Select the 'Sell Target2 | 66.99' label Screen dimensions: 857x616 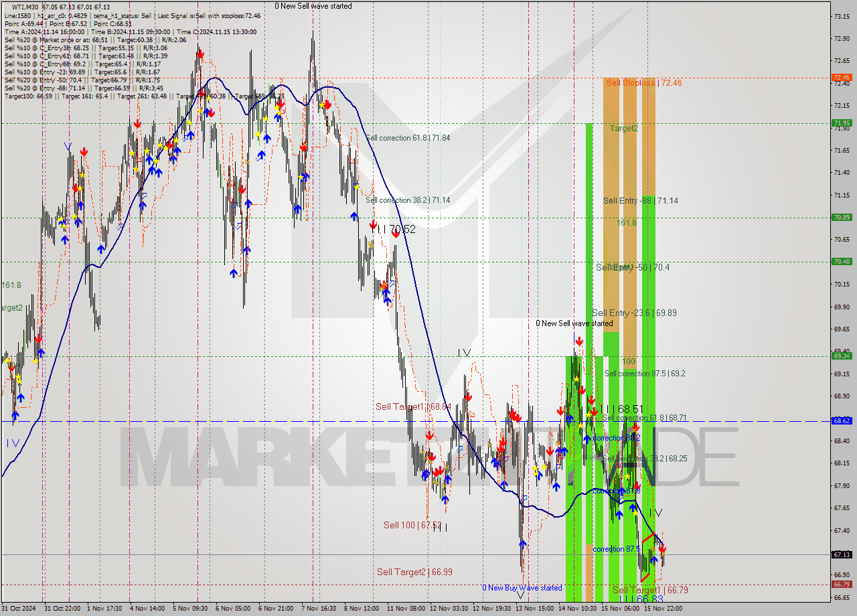(414, 572)
